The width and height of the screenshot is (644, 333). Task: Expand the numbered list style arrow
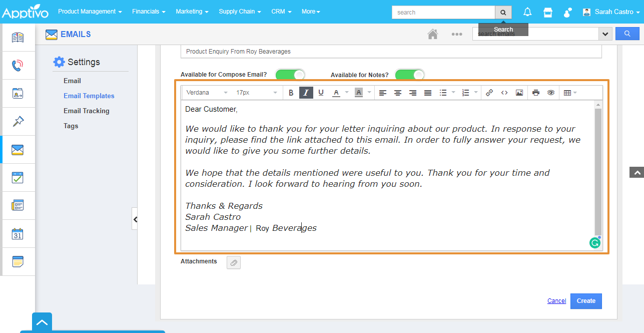coord(476,93)
